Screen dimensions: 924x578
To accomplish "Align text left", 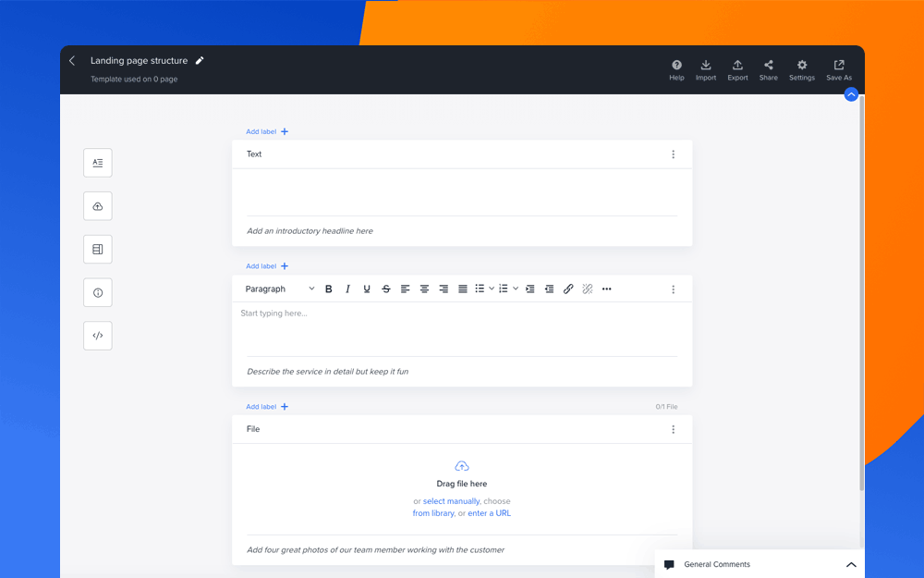I will 405,289.
